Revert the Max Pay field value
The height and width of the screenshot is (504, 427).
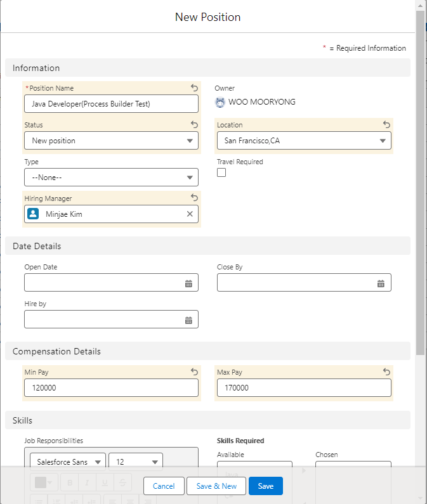(x=386, y=372)
